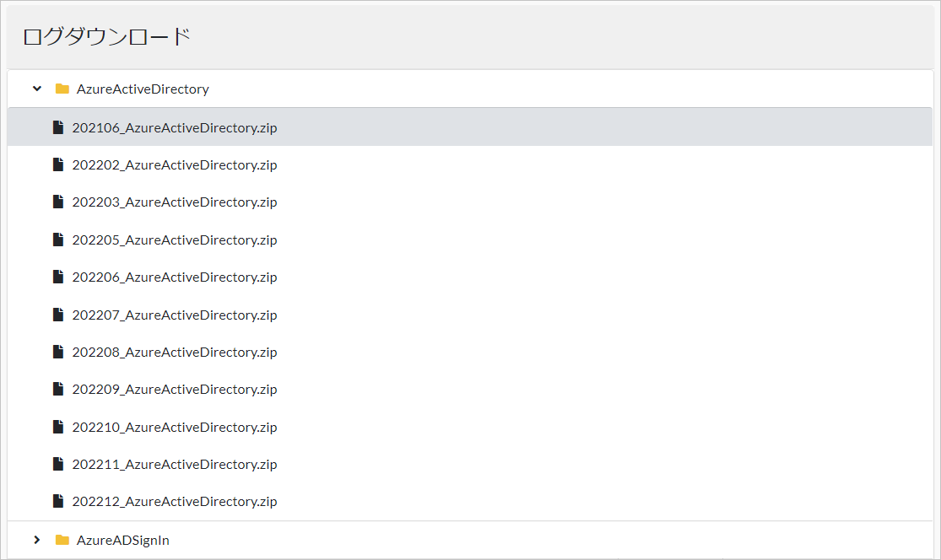
Task: Click file icon for 202210_AzureActiveDirectory.zip
Action: pyautogui.click(x=58, y=426)
